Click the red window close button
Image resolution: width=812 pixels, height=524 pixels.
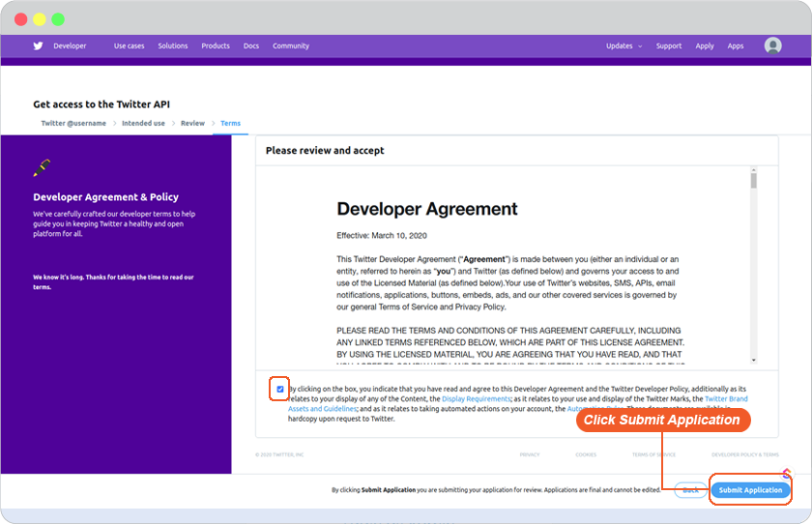point(20,19)
